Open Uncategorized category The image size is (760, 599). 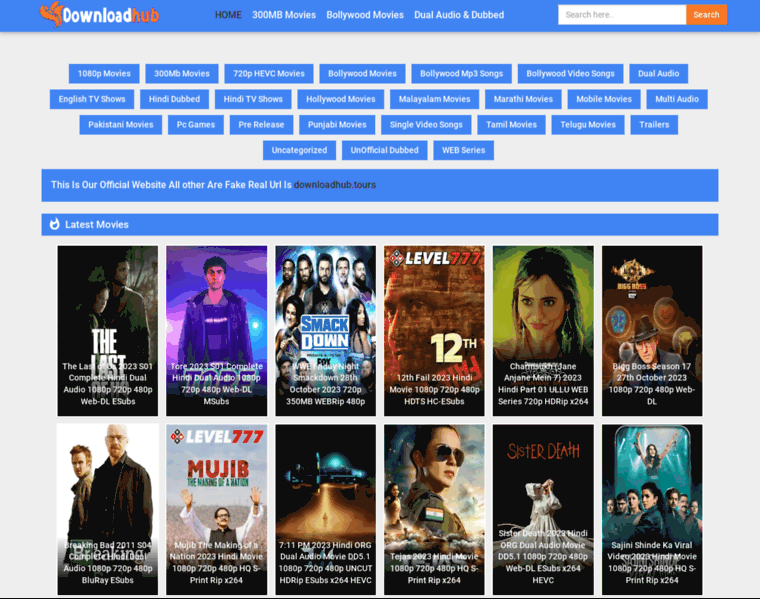click(300, 150)
